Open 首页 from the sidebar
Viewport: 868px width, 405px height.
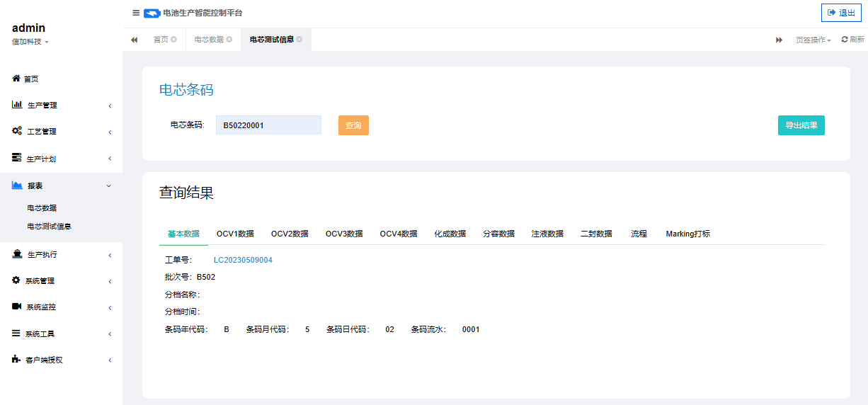tap(31, 79)
